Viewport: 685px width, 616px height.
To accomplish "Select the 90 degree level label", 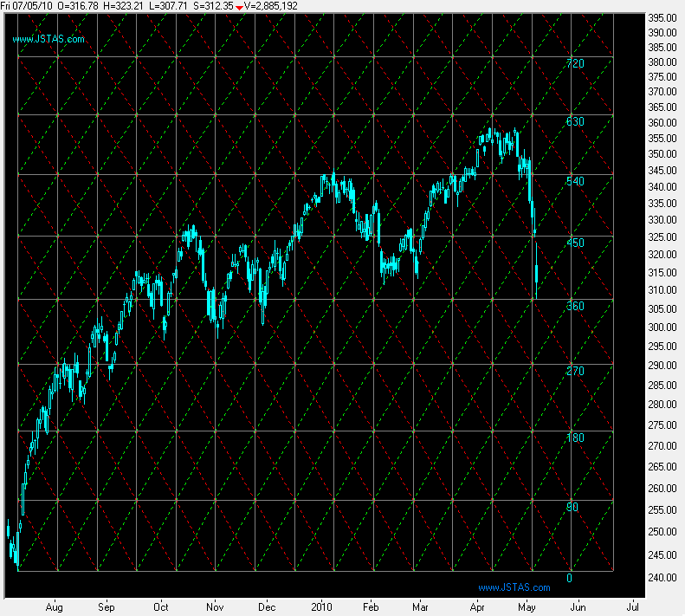I will (572, 507).
